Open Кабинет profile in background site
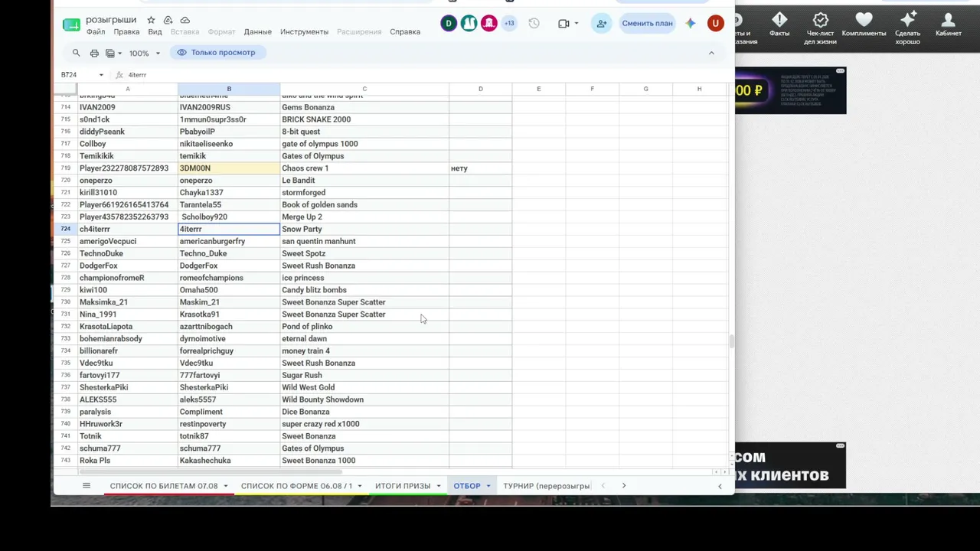The image size is (980, 551). [x=949, y=24]
